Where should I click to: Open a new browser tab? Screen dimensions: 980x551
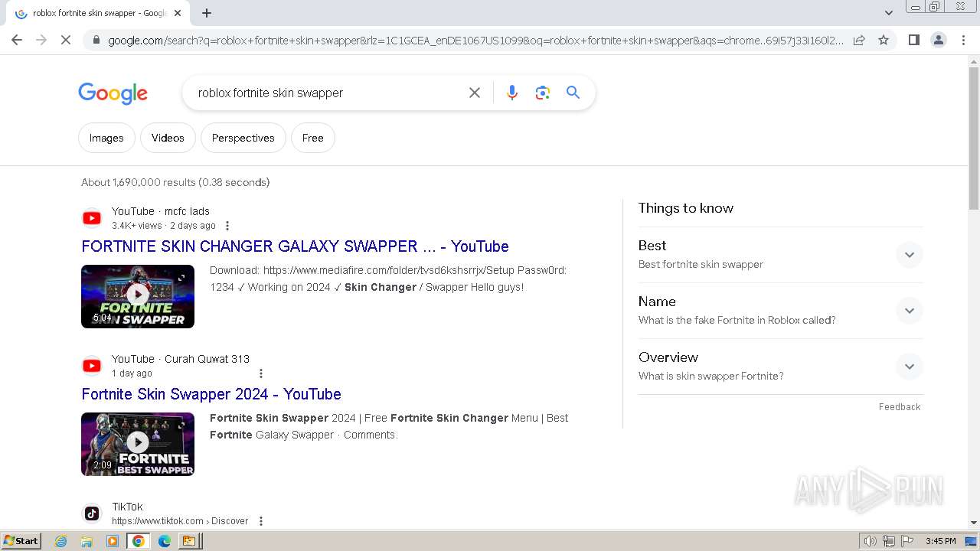click(207, 13)
